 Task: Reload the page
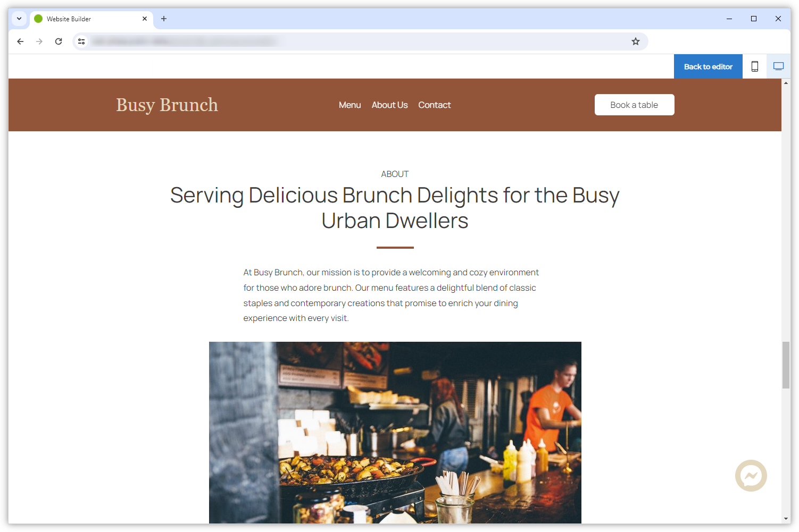tap(59, 41)
